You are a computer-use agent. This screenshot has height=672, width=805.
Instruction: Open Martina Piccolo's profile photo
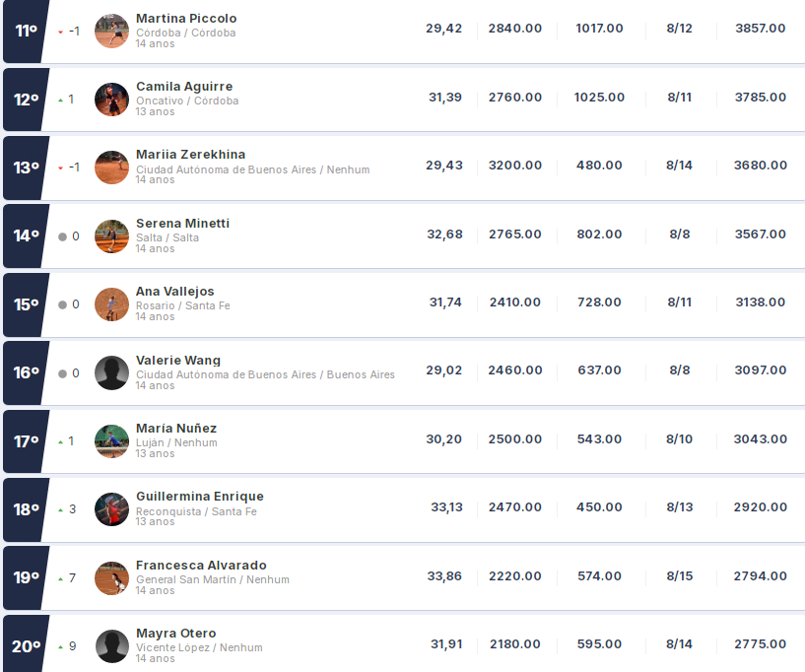[111, 31]
